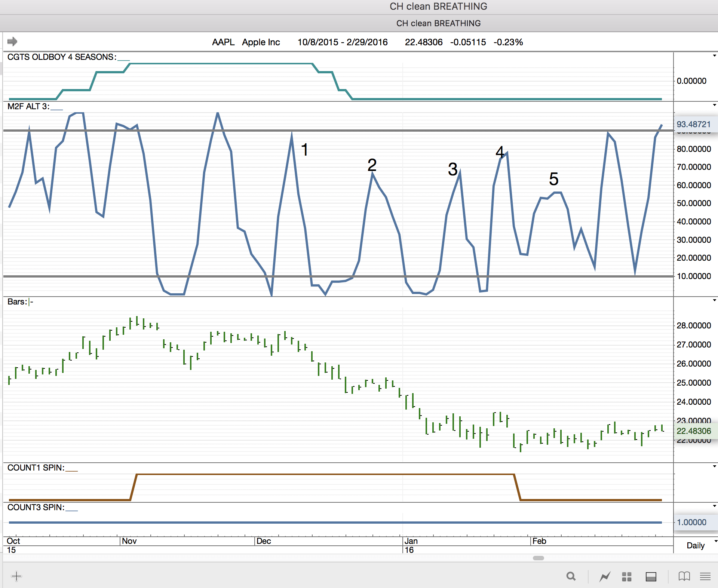Click the 93.48721 indicator value tag

coord(694,124)
